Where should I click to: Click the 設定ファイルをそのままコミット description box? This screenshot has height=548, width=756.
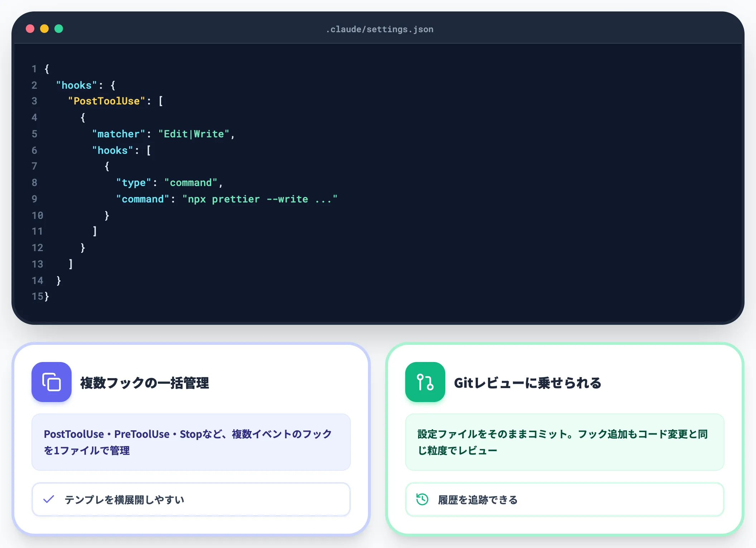point(565,442)
